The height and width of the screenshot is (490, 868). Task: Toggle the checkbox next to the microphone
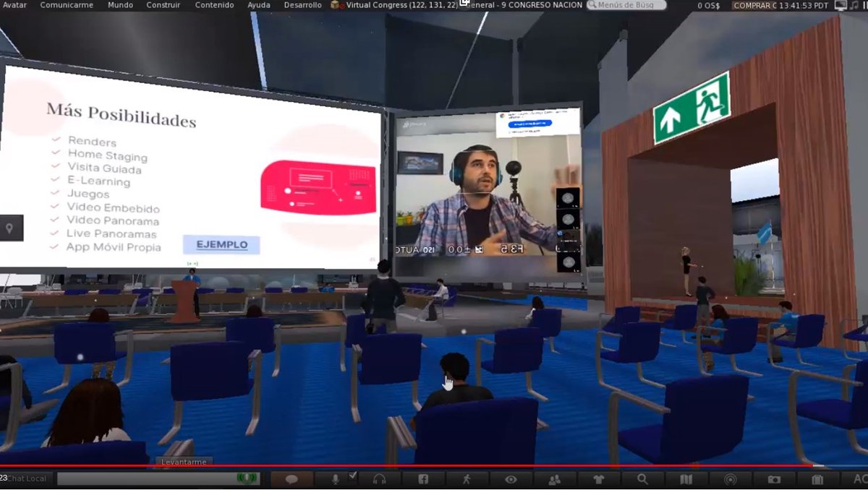(352, 476)
